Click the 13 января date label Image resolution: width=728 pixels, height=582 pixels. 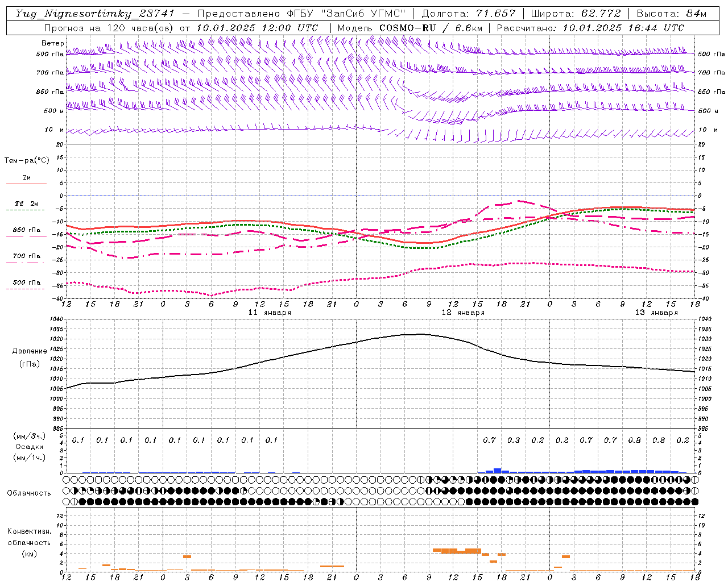coord(657,313)
